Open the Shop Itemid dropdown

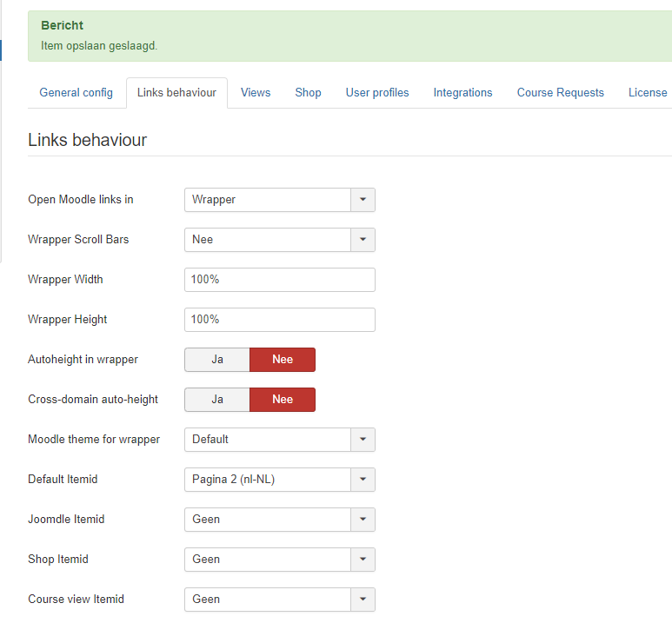(279, 560)
